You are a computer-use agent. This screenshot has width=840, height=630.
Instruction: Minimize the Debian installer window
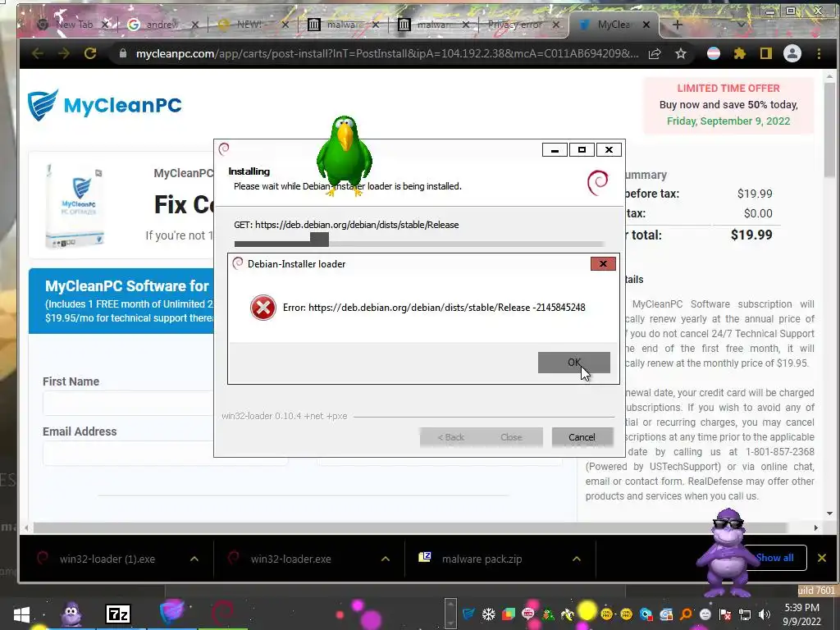pyautogui.click(x=555, y=150)
